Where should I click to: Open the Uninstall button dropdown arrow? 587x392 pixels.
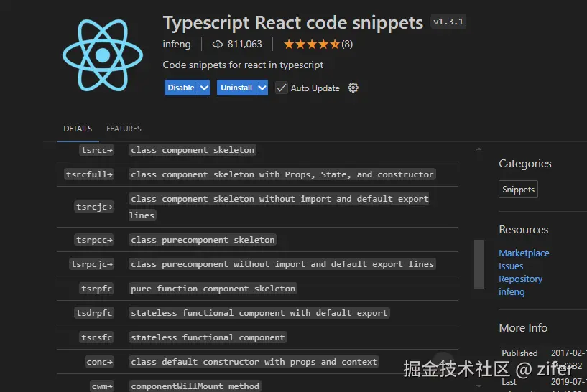click(x=262, y=88)
